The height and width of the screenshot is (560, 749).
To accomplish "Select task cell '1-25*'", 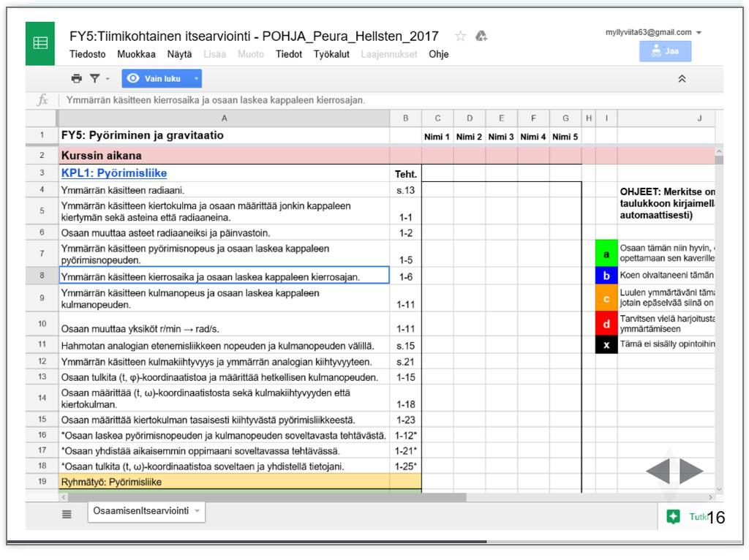I will tap(405, 466).
